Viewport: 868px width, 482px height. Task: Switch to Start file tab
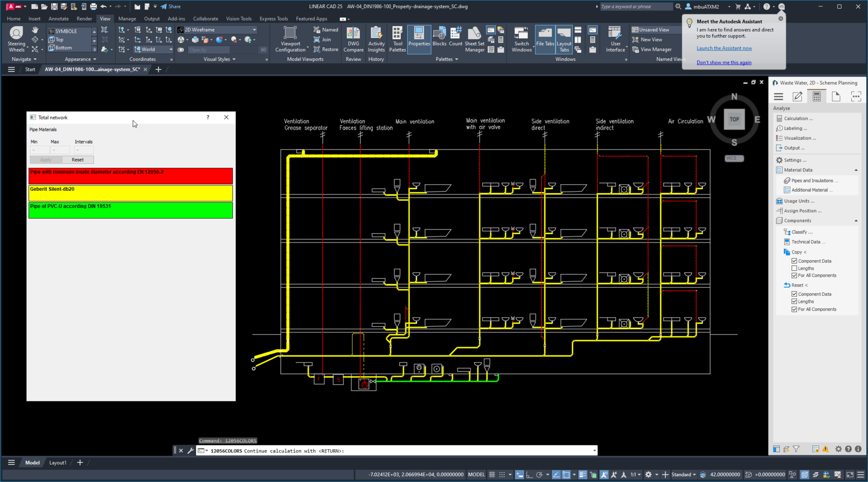point(30,69)
